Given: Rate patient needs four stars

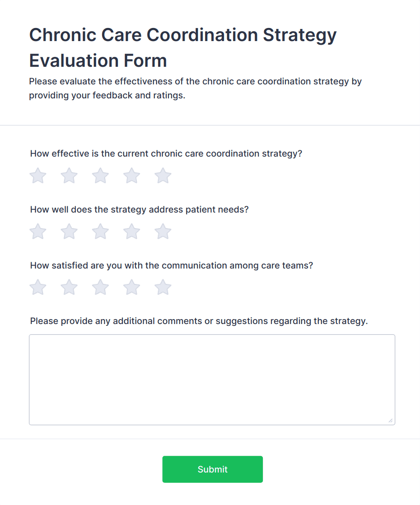Looking at the screenshot, I should point(131,232).
